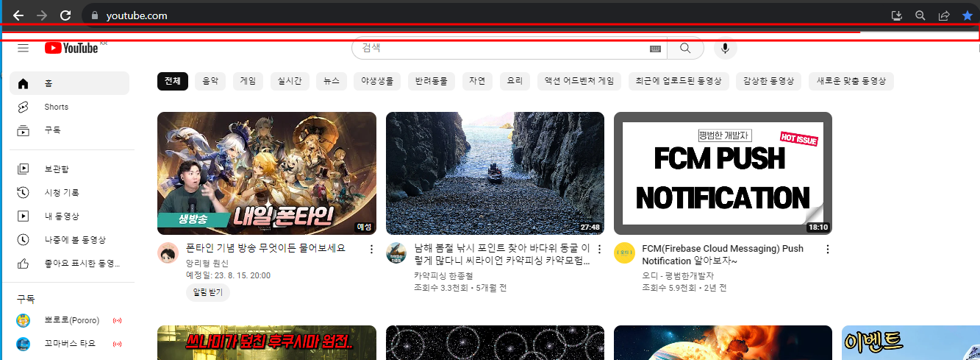This screenshot has width=980, height=360.
Task: Reload the page with the refresh icon
Action: (65, 15)
